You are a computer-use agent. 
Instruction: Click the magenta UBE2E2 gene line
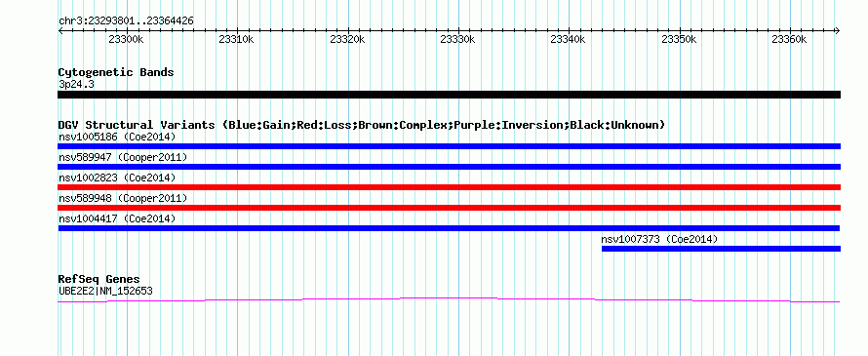click(x=449, y=299)
